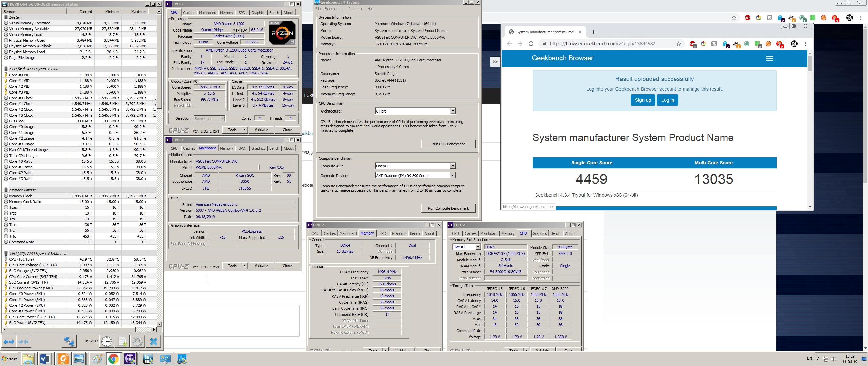
Task: Click HWiNFO sensor list horizontal scrollbar
Action: (x=79, y=329)
